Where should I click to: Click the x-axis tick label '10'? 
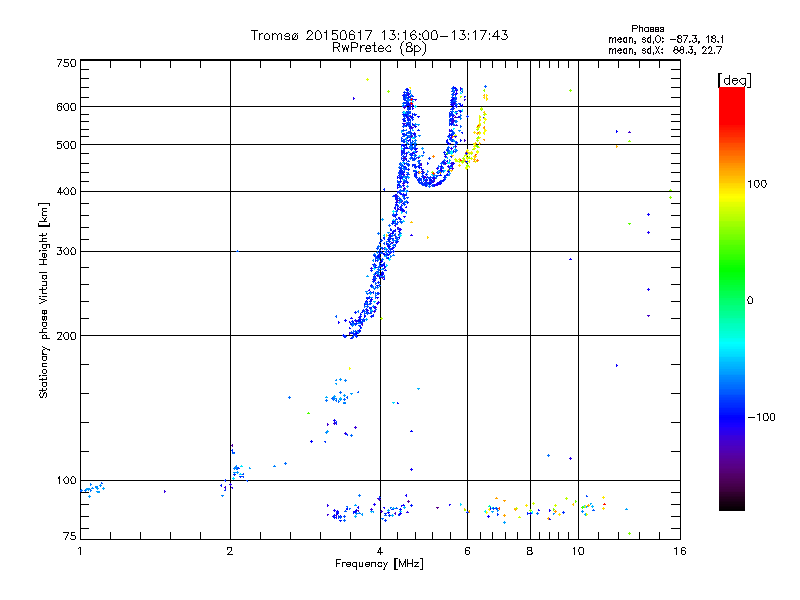pyautogui.click(x=578, y=551)
